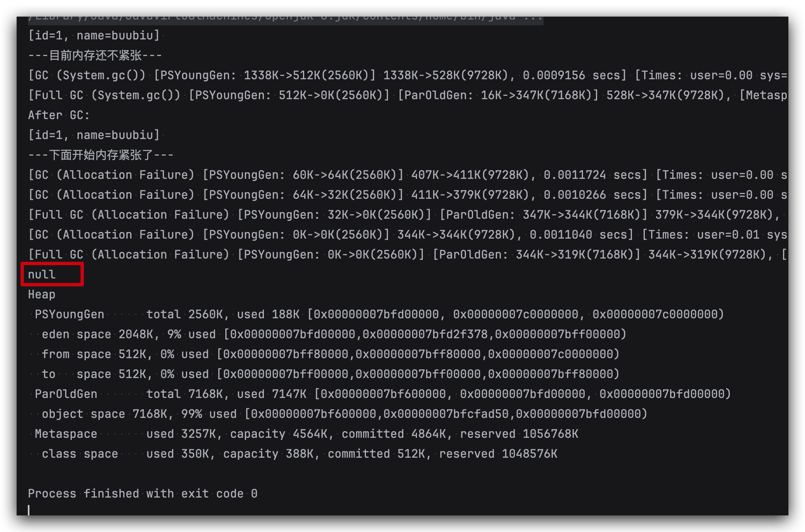Image resolution: width=805 pixels, height=532 pixels.
Task: Click the '---目前内存还不紧张---' output line
Action: [95, 56]
